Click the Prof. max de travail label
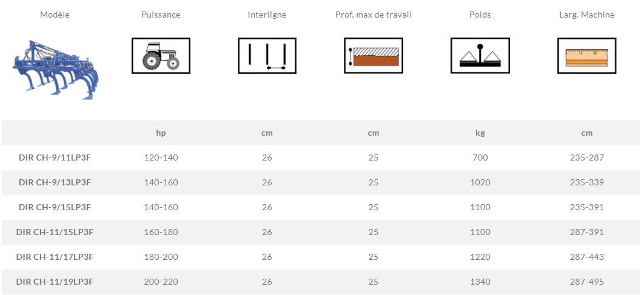The image size is (644, 295). point(373,15)
